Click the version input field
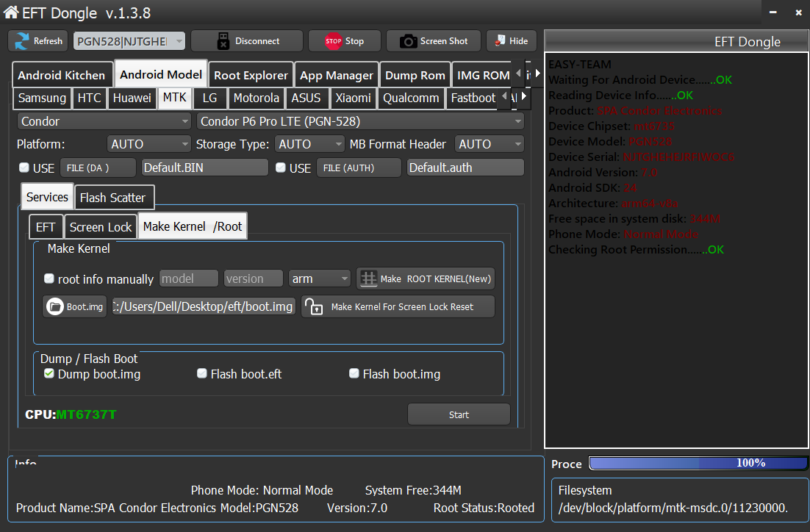 (253, 278)
